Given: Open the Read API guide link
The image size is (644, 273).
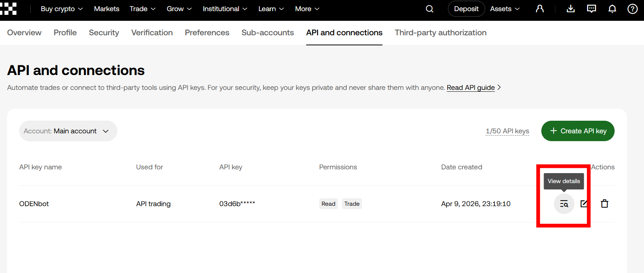Looking at the screenshot, I should pos(471,88).
